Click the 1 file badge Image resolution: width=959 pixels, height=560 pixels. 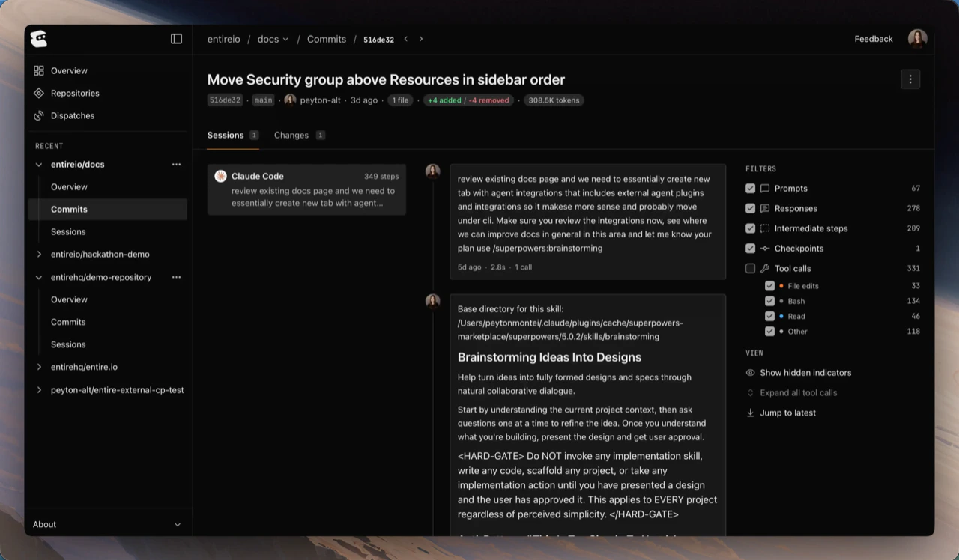click(400, 100)
